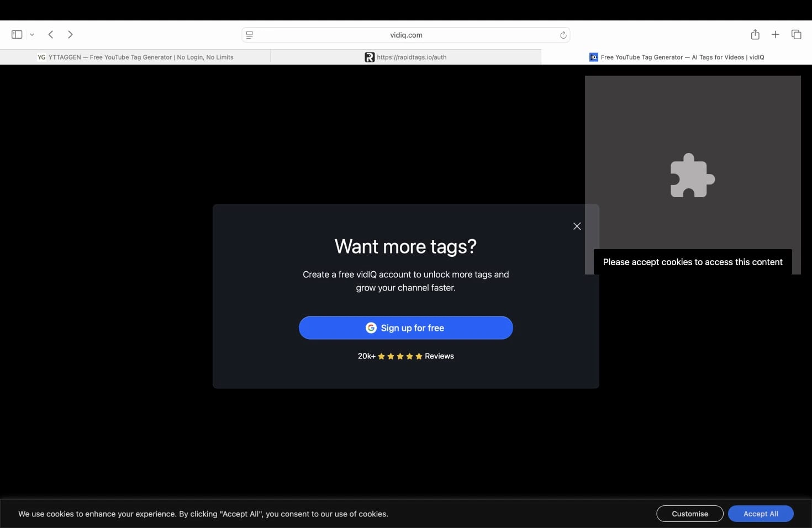Click the Sign up for free button
812x528 pixels.
pyautogui.click(x=405, y=328)
